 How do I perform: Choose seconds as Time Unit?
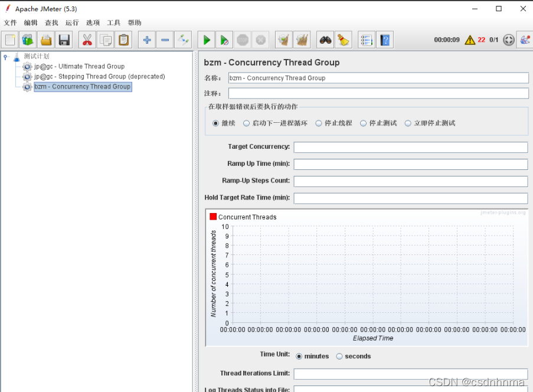click(x=339, y=357)
